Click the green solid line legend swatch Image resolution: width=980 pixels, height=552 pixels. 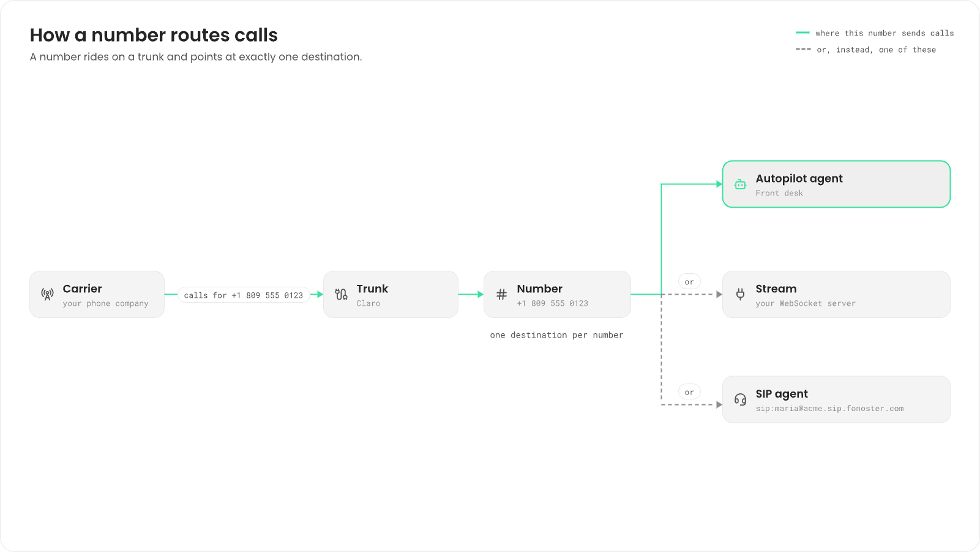click(802, 32)
